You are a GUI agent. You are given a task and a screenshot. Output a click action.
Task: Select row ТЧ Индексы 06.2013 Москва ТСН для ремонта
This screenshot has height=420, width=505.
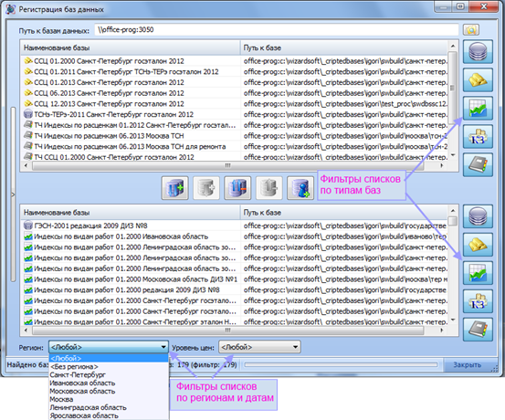tap(234, 147)
